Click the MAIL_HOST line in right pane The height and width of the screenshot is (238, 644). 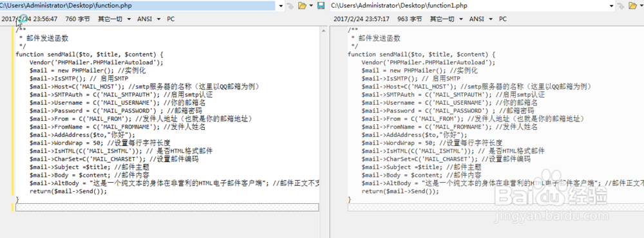[x=477, y=87]
